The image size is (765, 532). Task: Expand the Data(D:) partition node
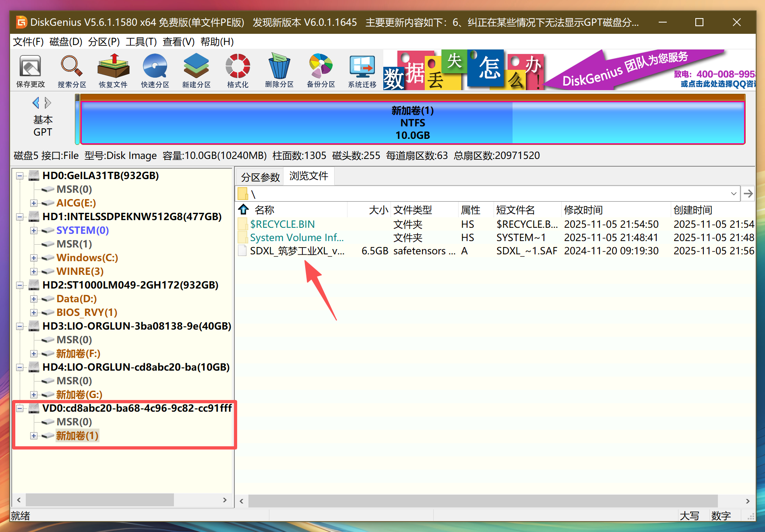[34, 299]
